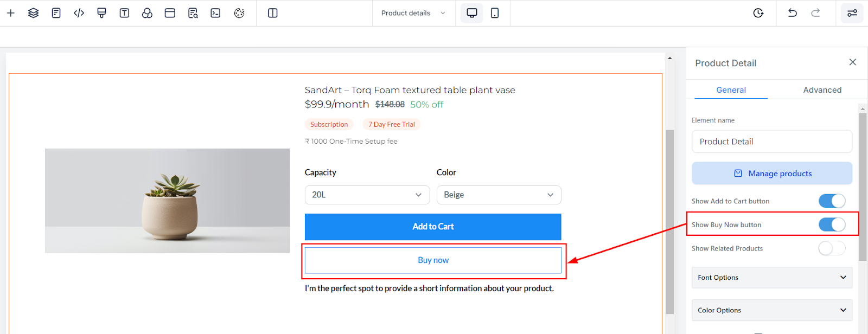Switch to mobile device preview
The height and width of the screenshot is (334, 868).
495,13
